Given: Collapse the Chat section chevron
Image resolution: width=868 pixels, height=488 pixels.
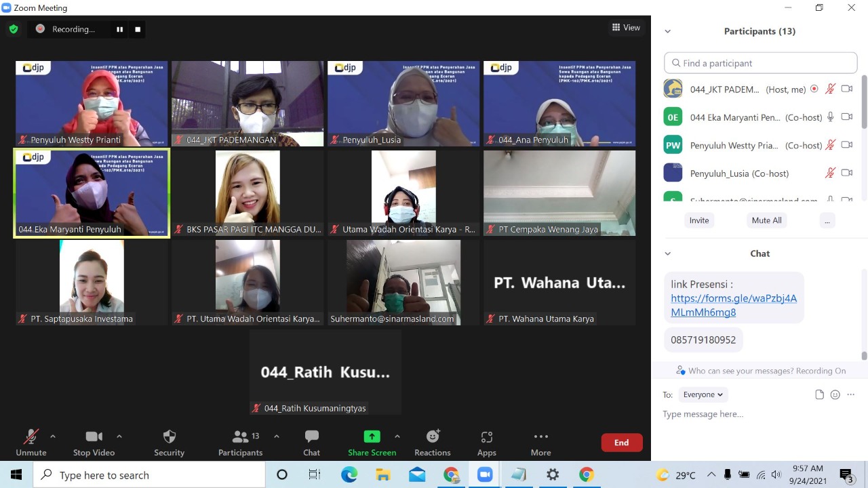Looking at the screenshot, I should pyautogui.click(x=667, y=253).
